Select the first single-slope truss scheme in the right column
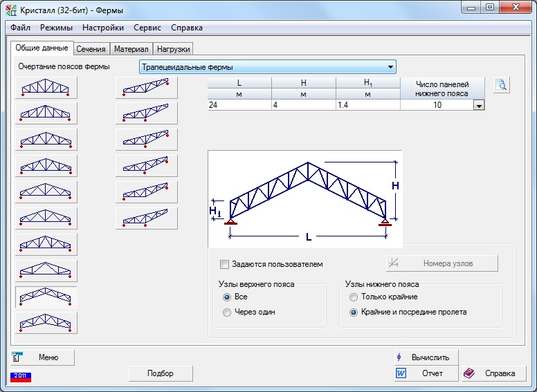This screenshot has width=537, height=392. 147,88
